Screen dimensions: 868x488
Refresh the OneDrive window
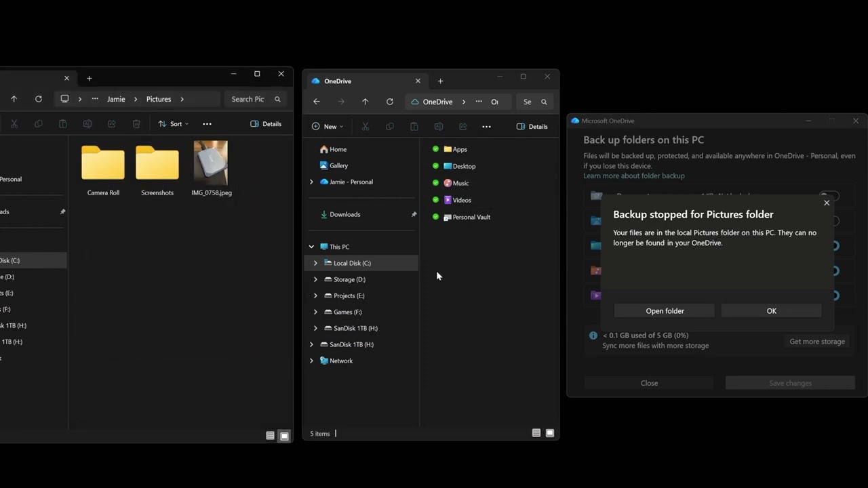click(390, 102)
